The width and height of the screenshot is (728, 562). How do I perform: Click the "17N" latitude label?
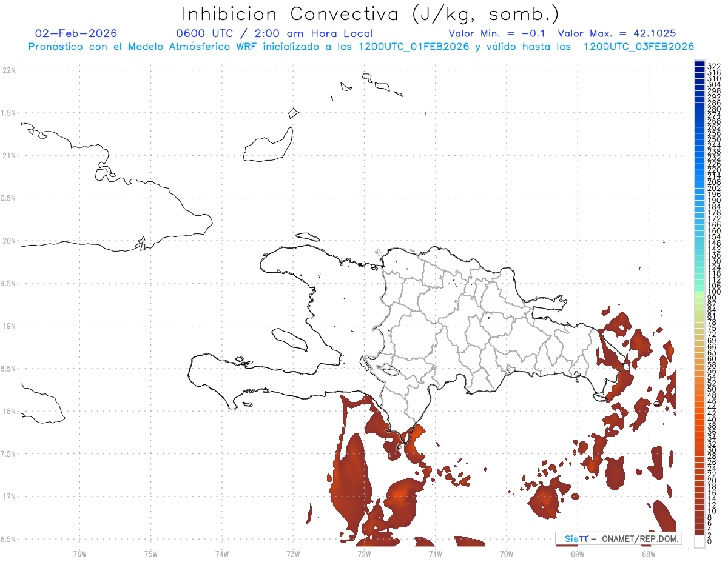pyautogui.click(x=8, y=497)
